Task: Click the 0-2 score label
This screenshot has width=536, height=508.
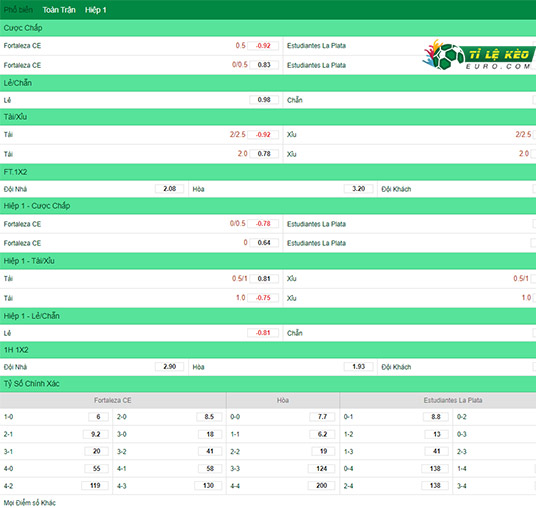Action: click(x=461, y=417)
